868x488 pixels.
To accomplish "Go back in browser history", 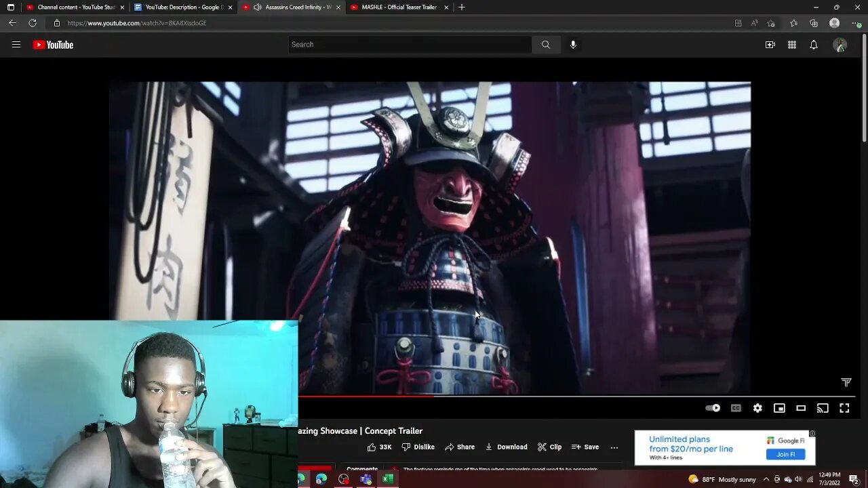I will 12,23.
